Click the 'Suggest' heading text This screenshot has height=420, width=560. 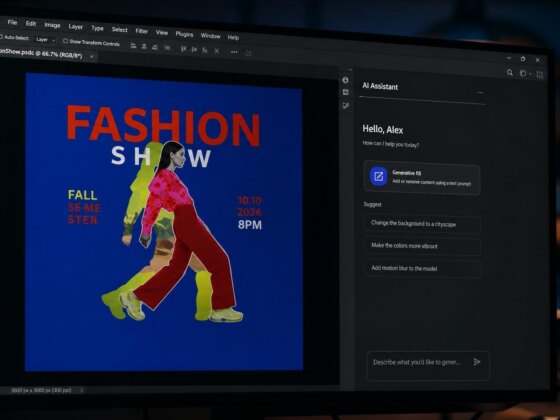(372, 204)
